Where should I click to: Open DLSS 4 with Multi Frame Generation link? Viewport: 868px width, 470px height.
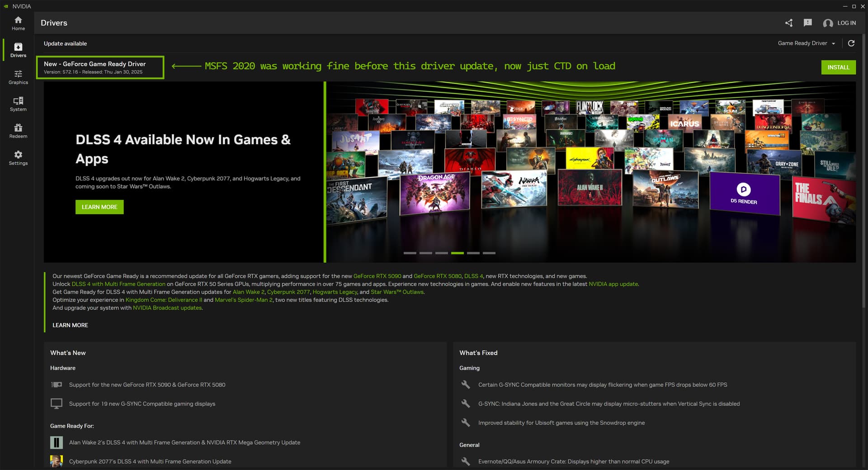[x=118, y=284]
